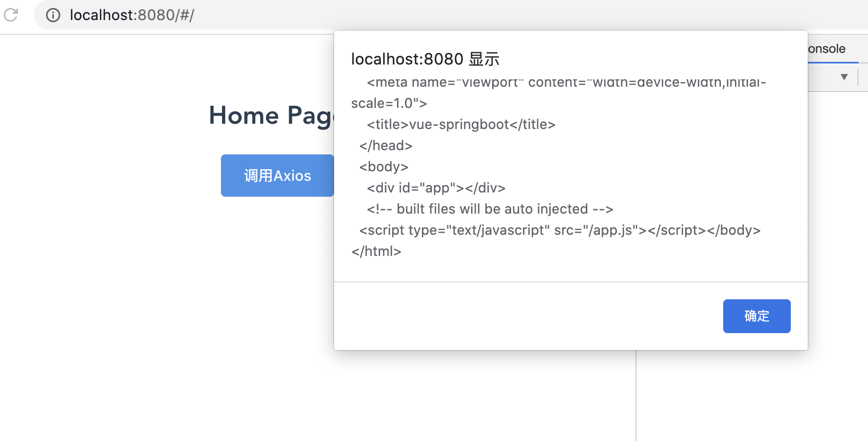The height and width of the screenshot is (441, 868).
Task: Click the browser reload icon
Action: click(x=11, y=15)
